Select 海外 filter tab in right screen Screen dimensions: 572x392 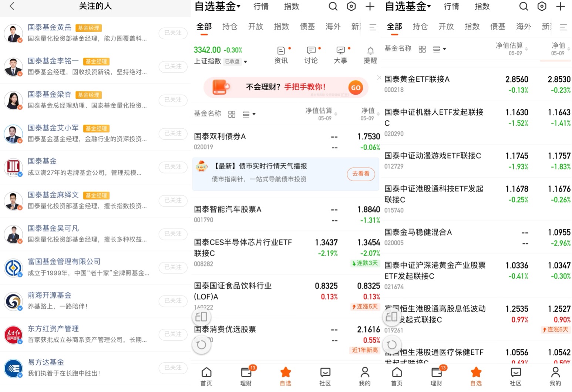click(524, 27)
